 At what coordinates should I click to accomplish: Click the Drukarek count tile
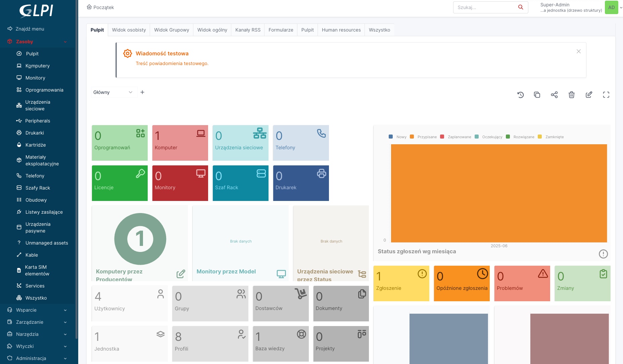click(301, 183)
